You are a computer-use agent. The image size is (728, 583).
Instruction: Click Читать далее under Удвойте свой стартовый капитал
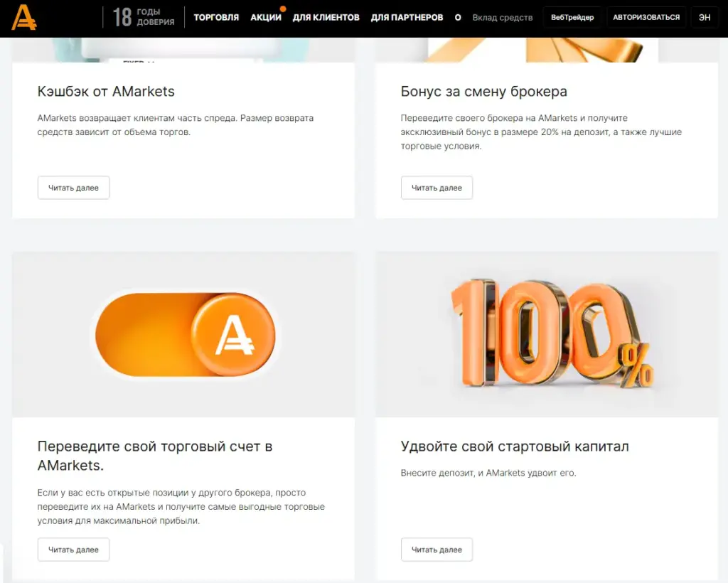[437, 549]
